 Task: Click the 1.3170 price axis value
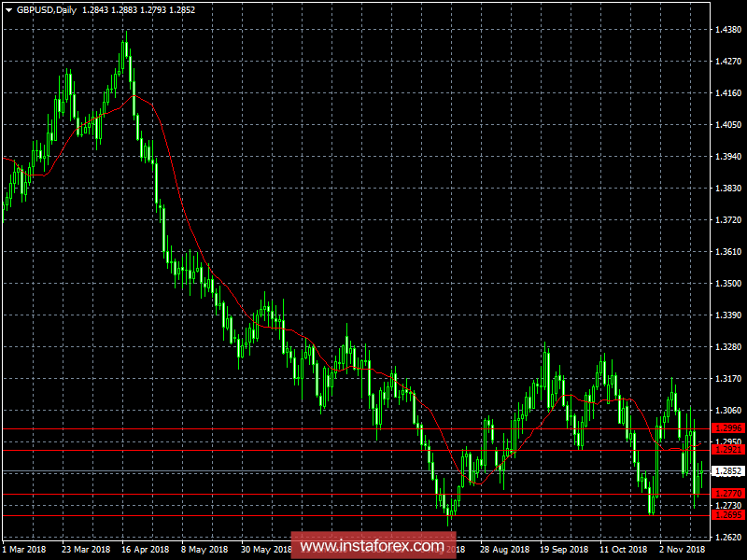(x=728, y=379)
